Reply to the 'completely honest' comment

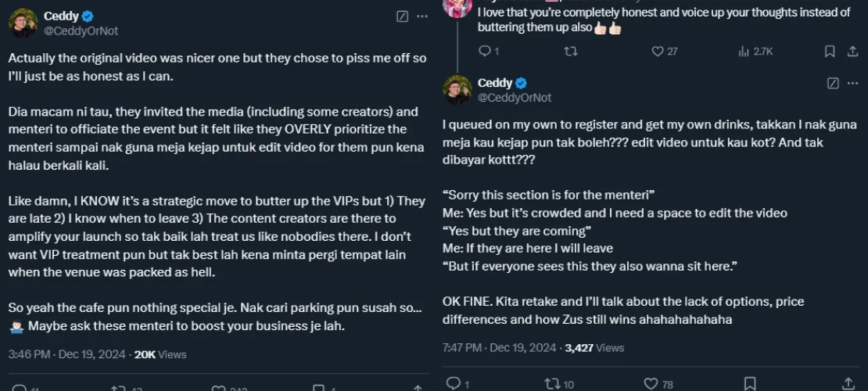[484, 52]
